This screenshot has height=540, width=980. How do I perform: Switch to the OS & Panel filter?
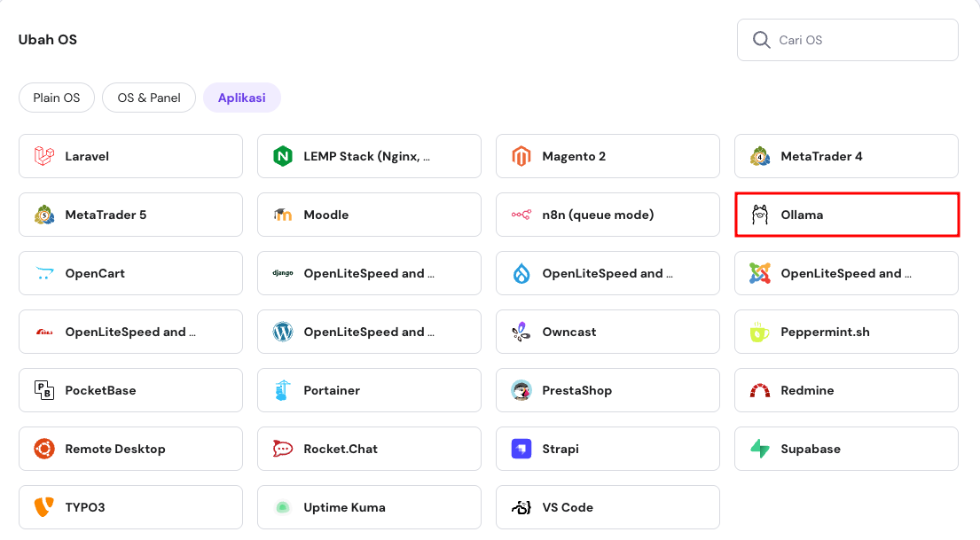click(x=148, y=98)
